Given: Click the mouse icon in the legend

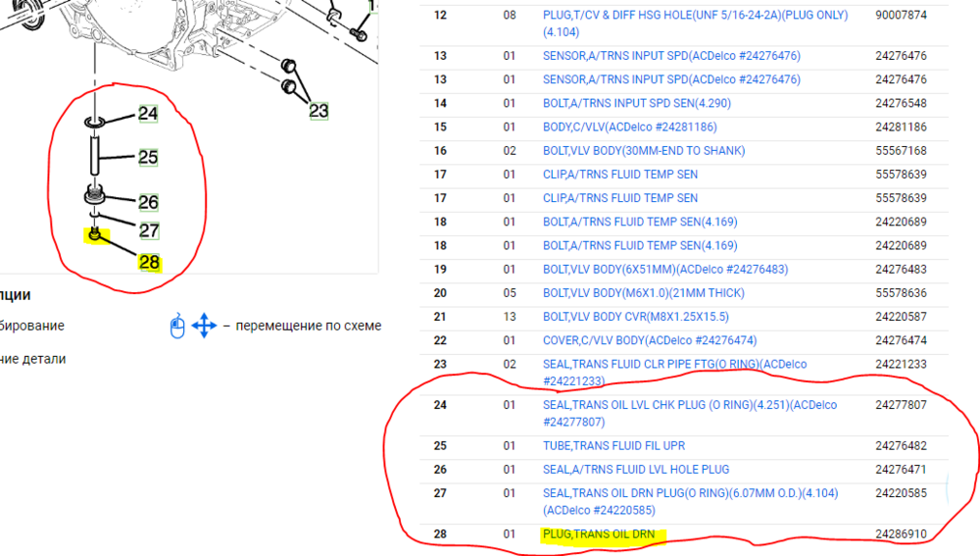Looking at the screenshot, I should pyautogui.click(x=176, y=326).
